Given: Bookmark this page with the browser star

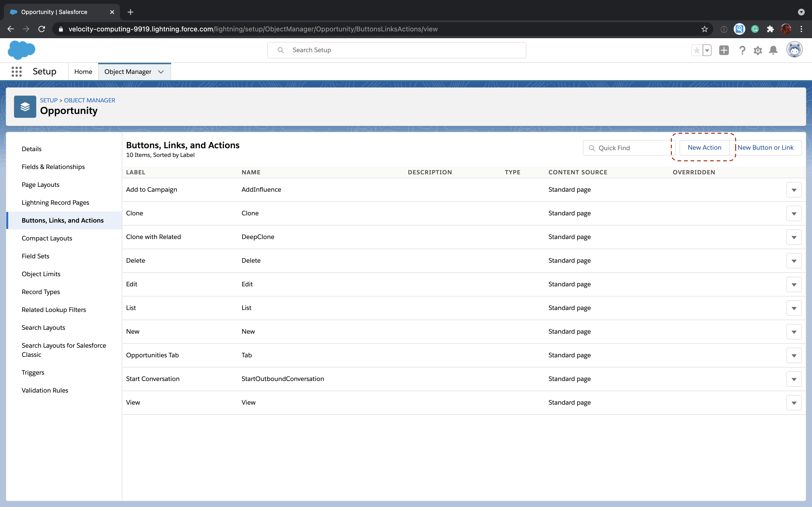Looking at the screenshot, I should [704, 29].
